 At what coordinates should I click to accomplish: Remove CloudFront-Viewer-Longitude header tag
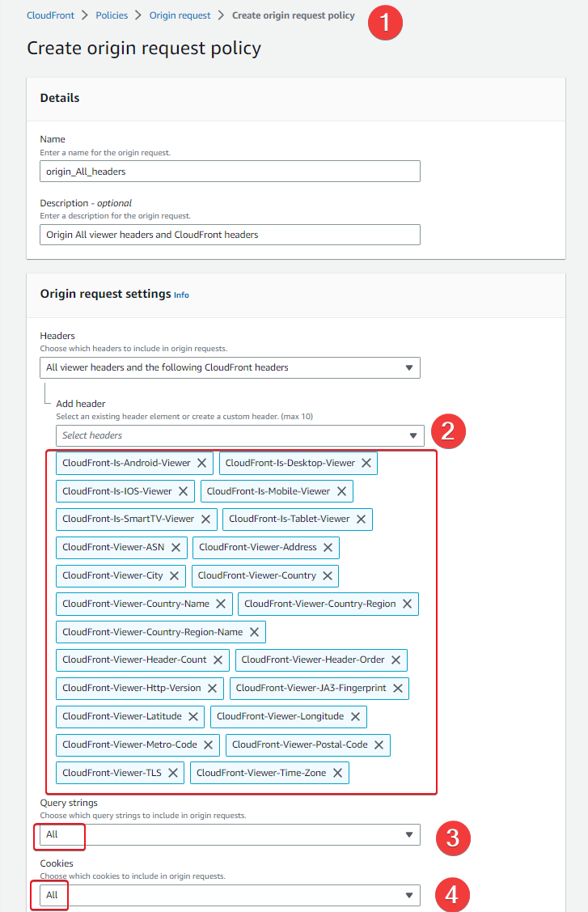355,717
